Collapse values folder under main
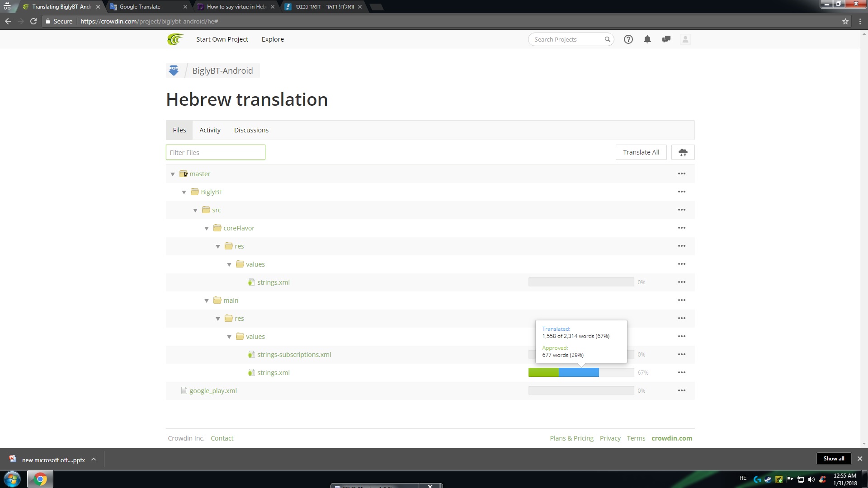 click(229, 337)
